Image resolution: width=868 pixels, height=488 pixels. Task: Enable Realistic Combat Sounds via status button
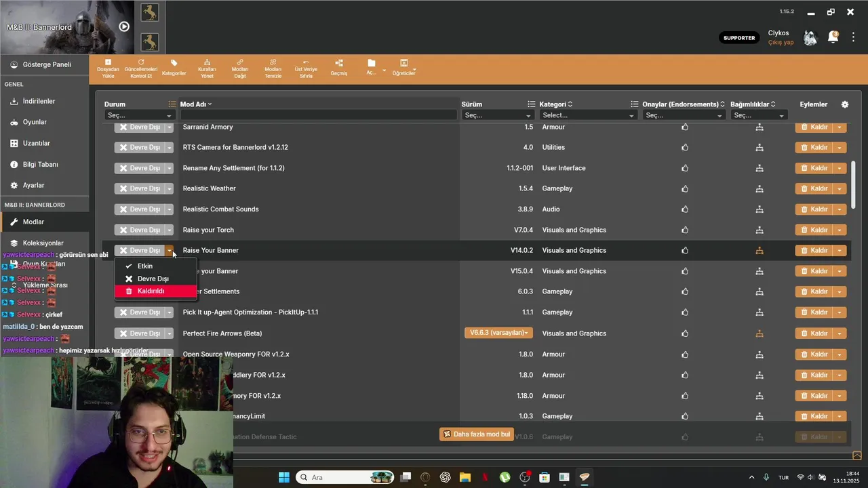coord(140,209)
